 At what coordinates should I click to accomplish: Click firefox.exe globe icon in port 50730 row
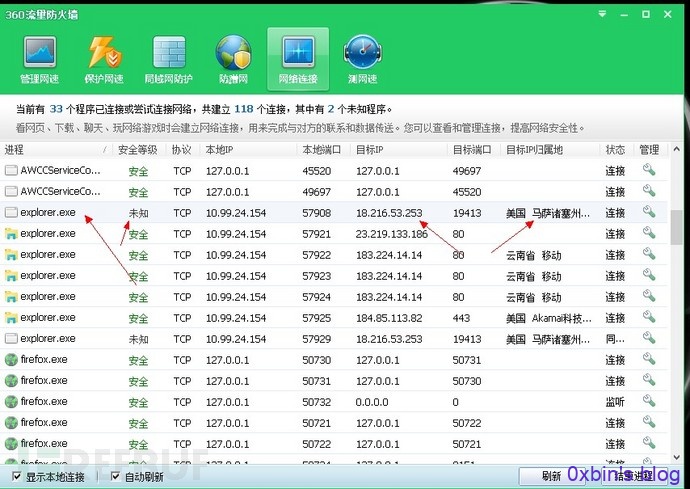click(11, 360)
